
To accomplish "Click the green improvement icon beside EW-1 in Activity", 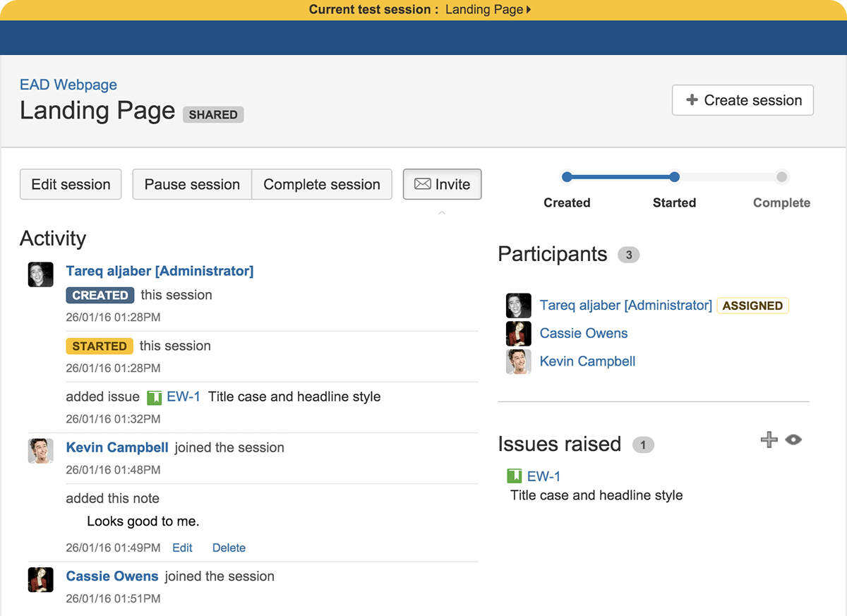I will coord(155,397).
